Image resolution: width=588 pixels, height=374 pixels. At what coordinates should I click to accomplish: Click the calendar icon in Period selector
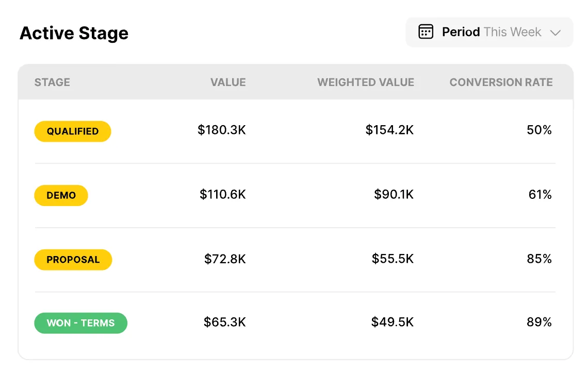(426, 31)
